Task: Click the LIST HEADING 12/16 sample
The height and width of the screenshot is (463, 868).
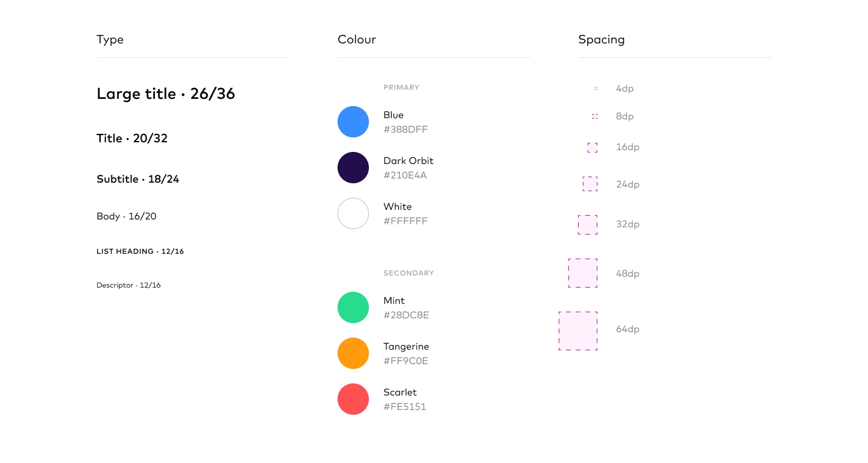Action: (x=140, y=251)
